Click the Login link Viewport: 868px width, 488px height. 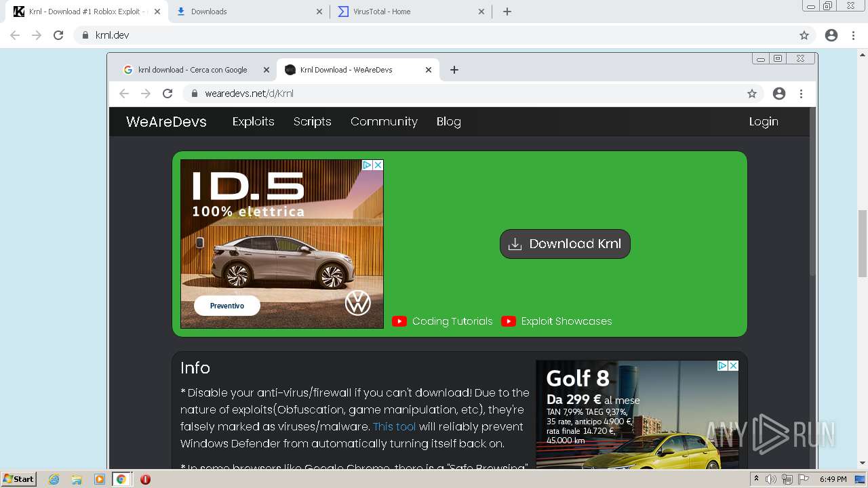click(x=764, y=121)
